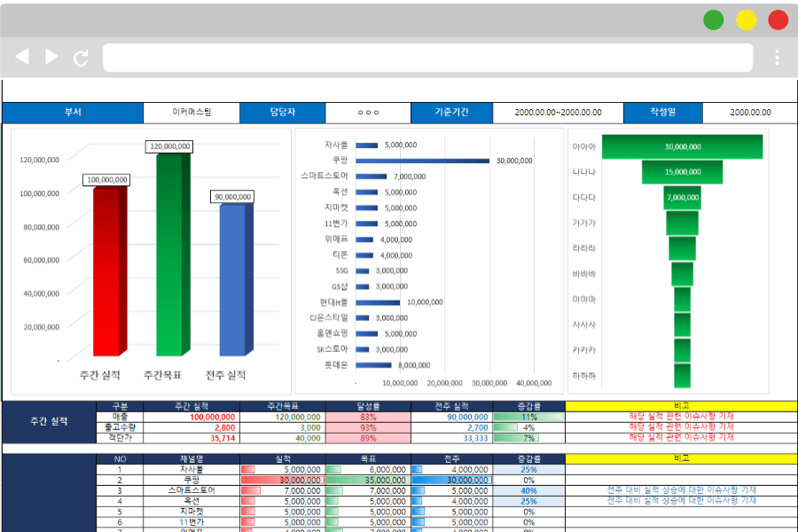Viewport: 798px width, 532px height.
Task: Click the 쿠팡 horizontal bar
Action: click(422, 160)
